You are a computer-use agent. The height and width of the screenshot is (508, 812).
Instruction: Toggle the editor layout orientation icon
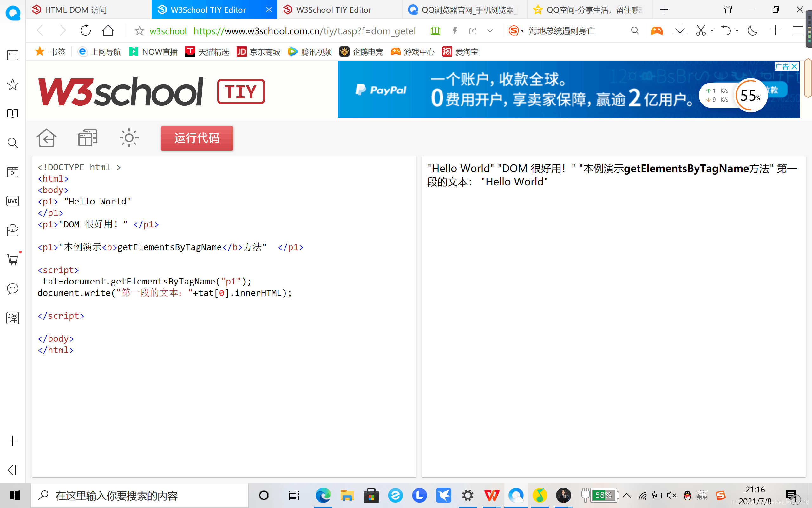pos(88,138)
